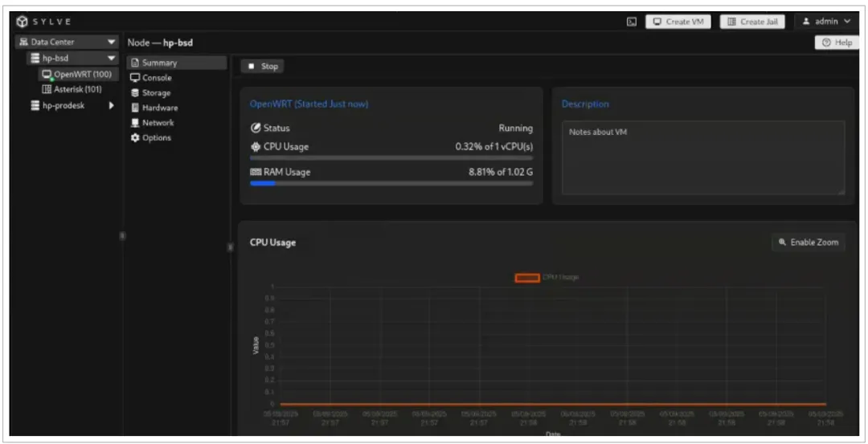Collapse the Data Center tree node
Image resolution: width=868 pixels, height=444 pixels.
(x=111, y=42)
